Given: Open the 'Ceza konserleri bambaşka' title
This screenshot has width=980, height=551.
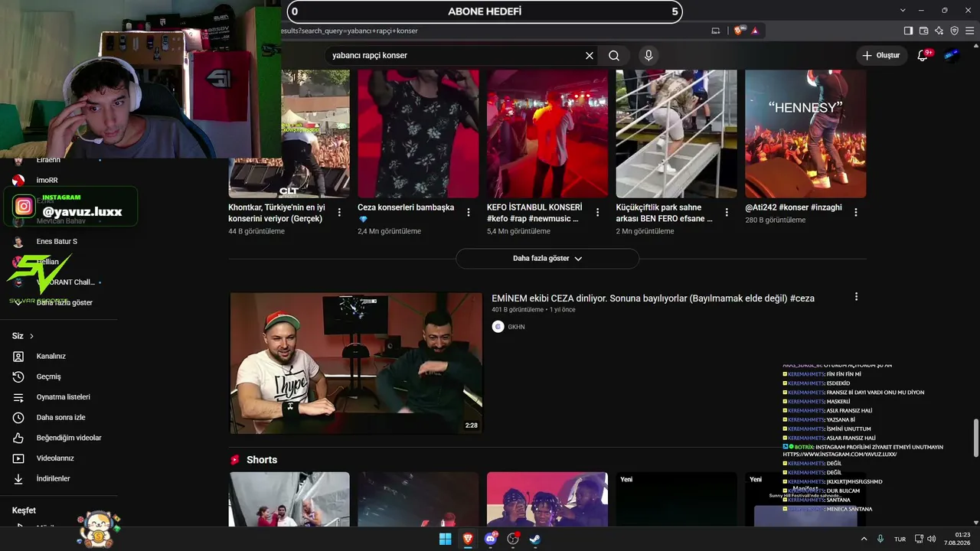Looking at the screenshot, I should pyautogui.click(x=406, y=213).
